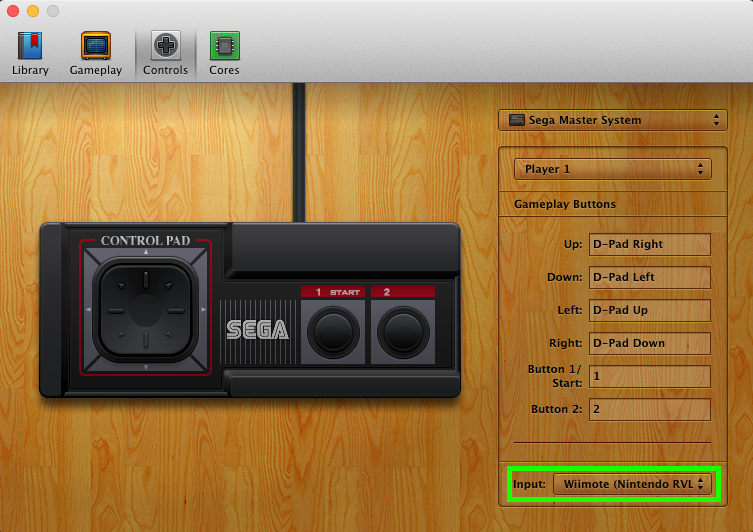This screenshot has width=753, height=532.
Task: Click the D-pad on the controller image
Action: pyautogui.click(x=146, y=310)
